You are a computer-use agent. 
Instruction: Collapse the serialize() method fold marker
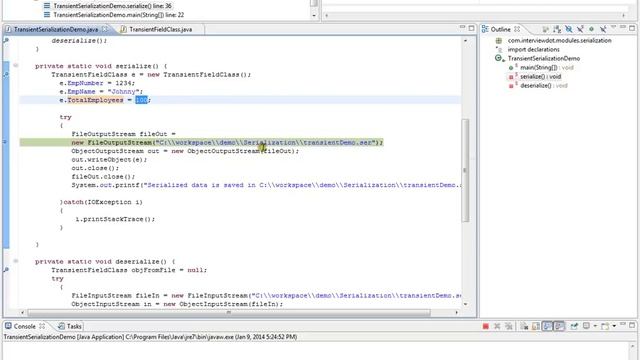click(x=16, y=65)
